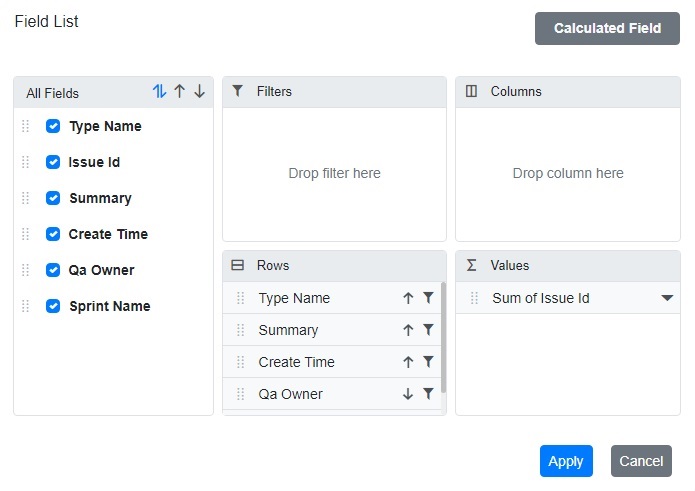Uncheck the Issue Id field checkbox
The height and width of the screenshot is (491, 695).
53,162
